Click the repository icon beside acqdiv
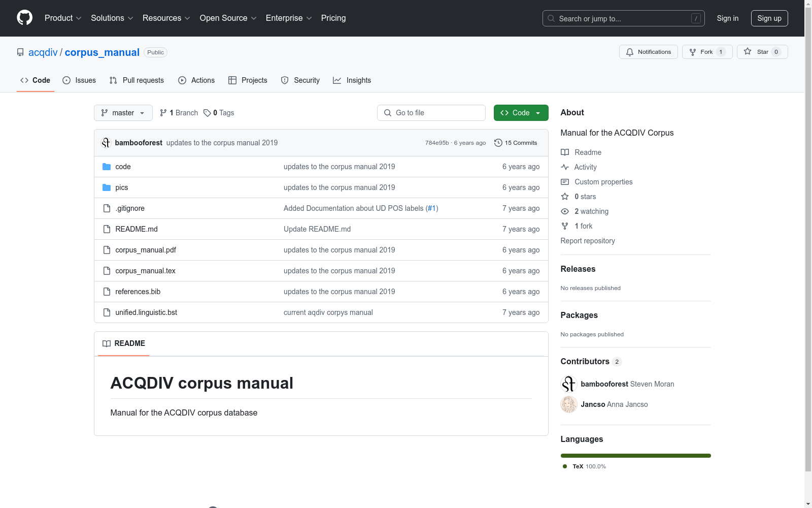The width and height of the screenshot is (812, 508). (x=20, y=52)
